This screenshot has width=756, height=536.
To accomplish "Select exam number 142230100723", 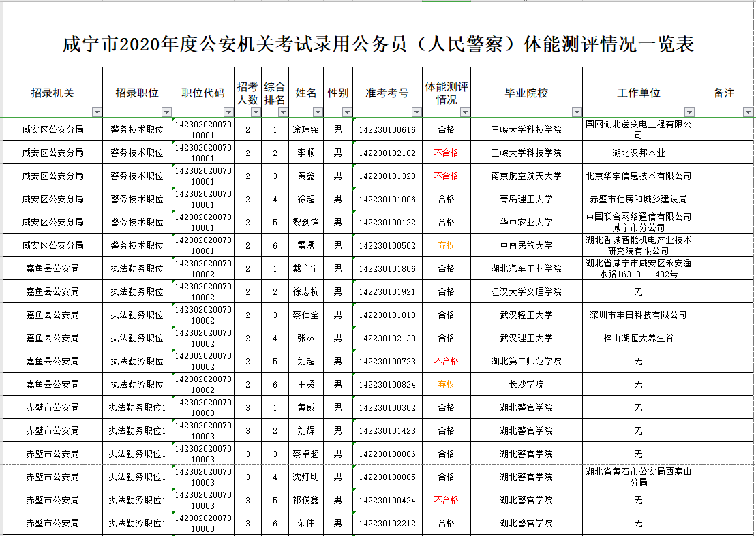I will point(388,361).
